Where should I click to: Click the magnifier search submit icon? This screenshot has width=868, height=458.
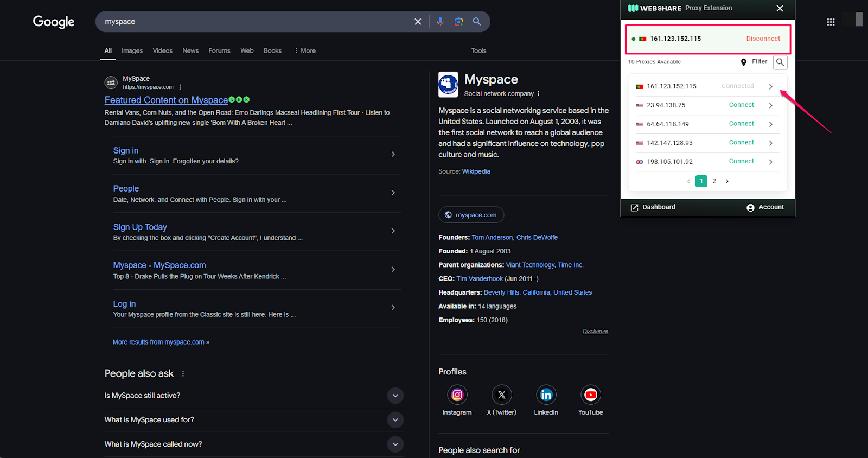coord(477,22)
